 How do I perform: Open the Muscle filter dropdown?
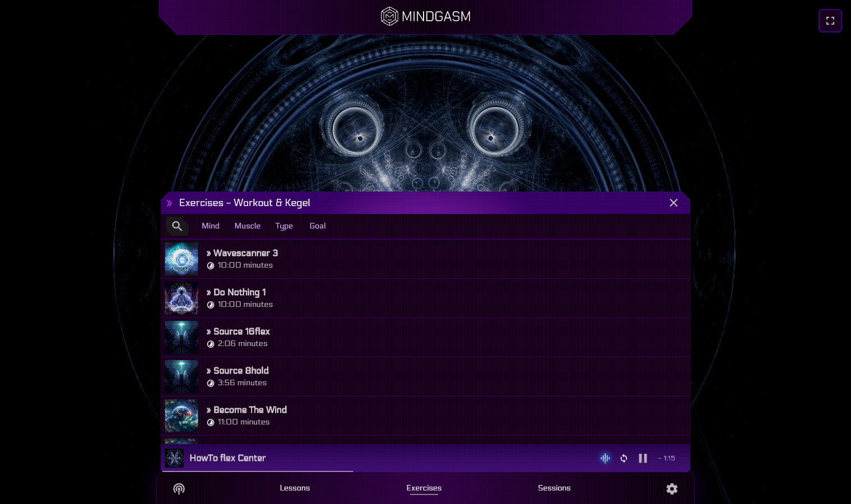pos(247,226)
